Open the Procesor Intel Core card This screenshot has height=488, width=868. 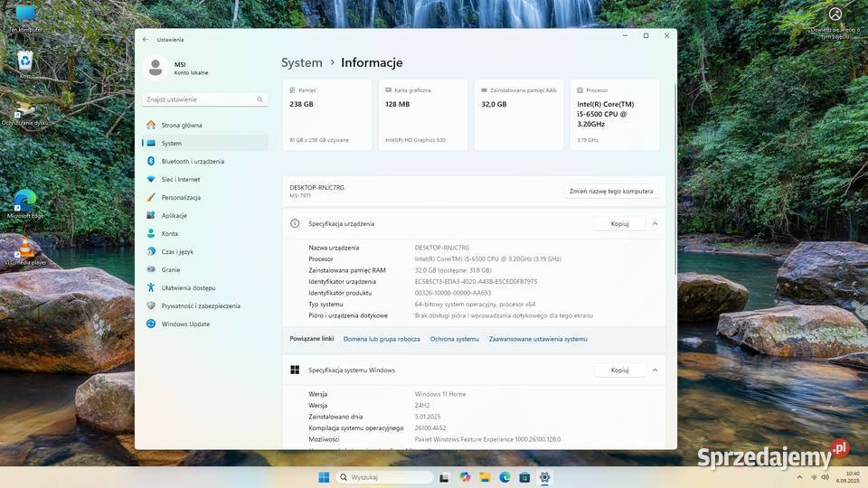point(615,115)
